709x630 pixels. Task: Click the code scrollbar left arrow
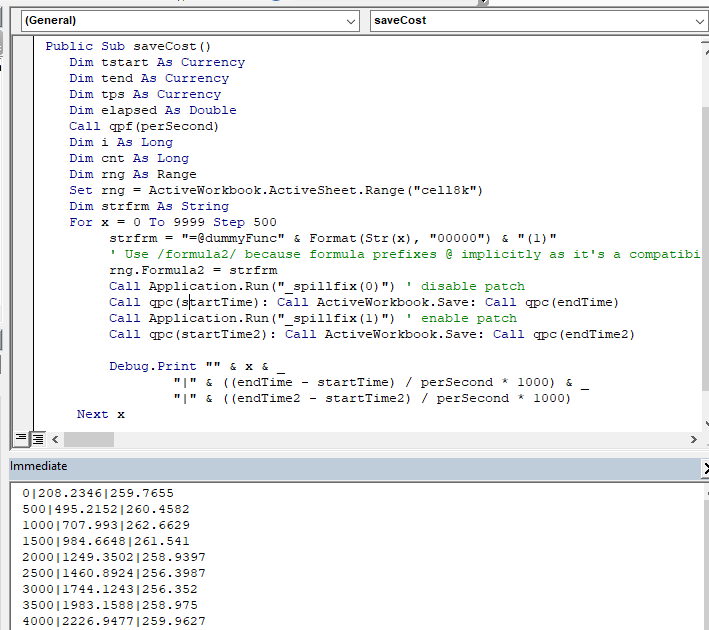[55, 439]
